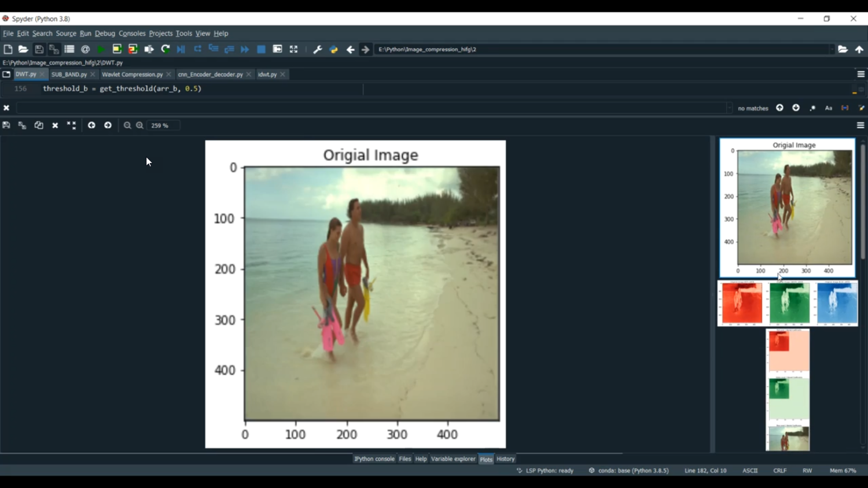Click the Restart kernel circular arrow icon
The image size is (868, 488).
(x=164, y=49)
